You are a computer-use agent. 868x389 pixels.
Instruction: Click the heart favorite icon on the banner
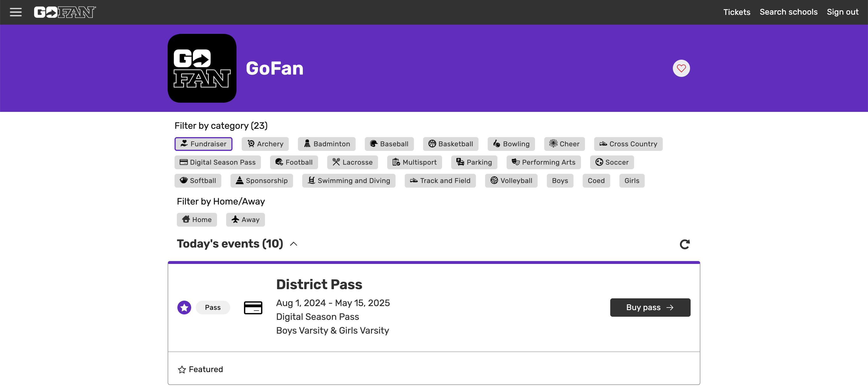[681, 68]
